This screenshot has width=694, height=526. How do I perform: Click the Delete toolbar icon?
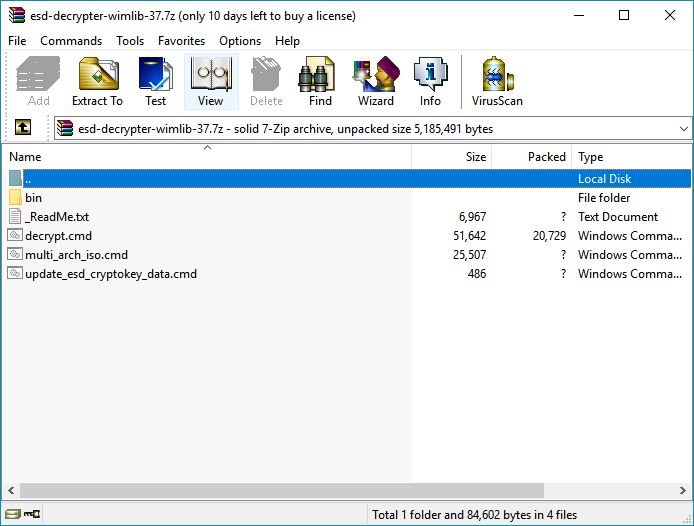pyautogui.click(x=266, y=81)
